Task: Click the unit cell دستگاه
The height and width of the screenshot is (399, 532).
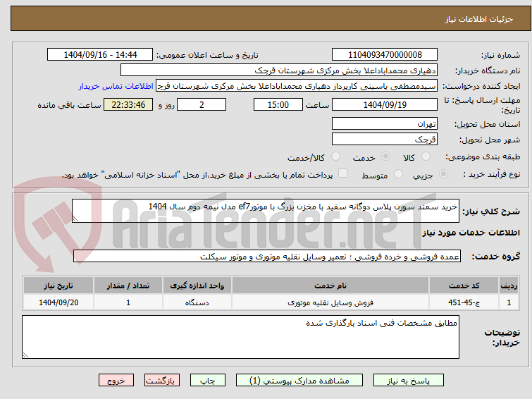Action: (197, 302)
